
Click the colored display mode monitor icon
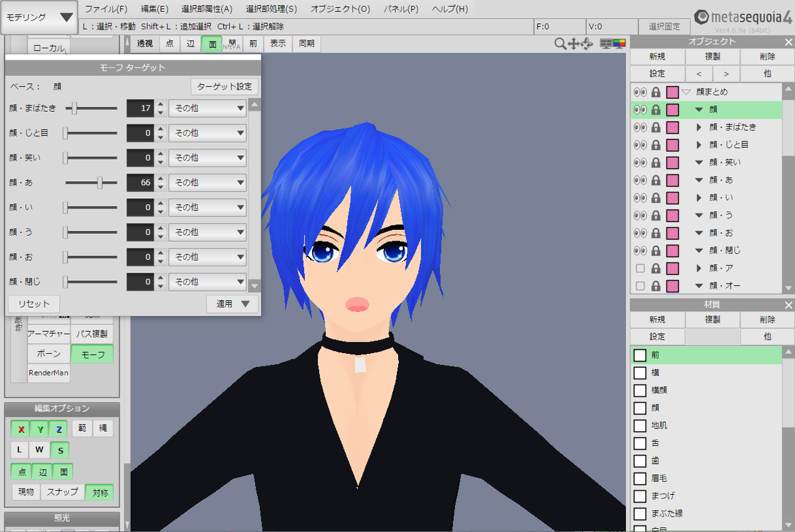(x=619, y=44)
